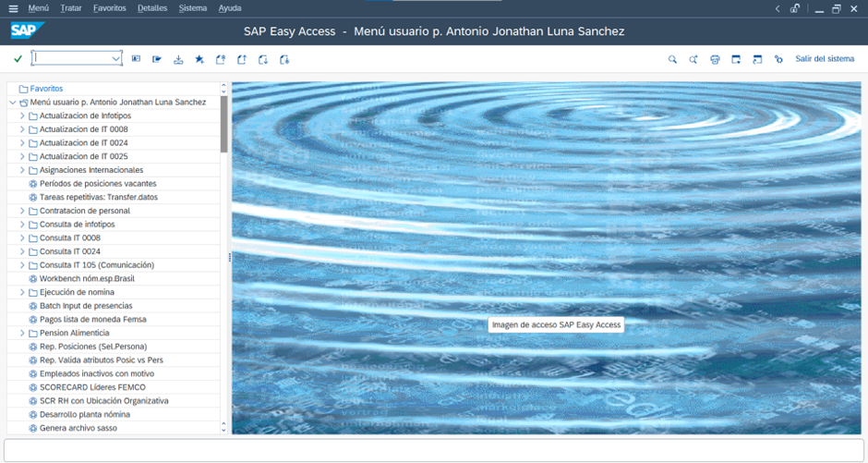Expand the Actualizacion de Infotipos folder
Viewport: 868px width, 463px height.
pyautogui.click(x=23, y=116)
